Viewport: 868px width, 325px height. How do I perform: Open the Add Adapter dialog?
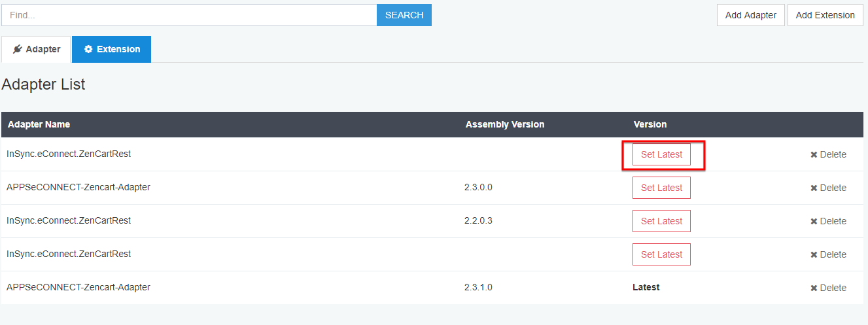pos(750,15)
